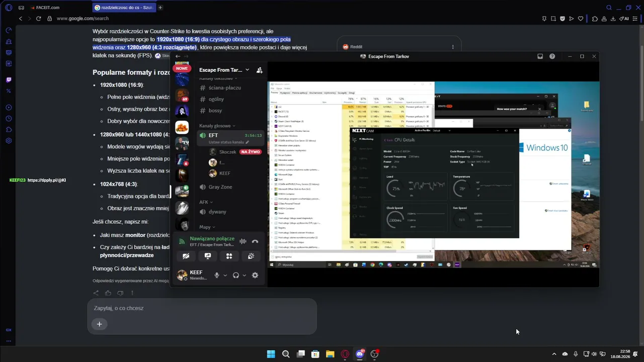Collapse the Mapy channel category
The image size is (644, 362).
coord(207,227)
